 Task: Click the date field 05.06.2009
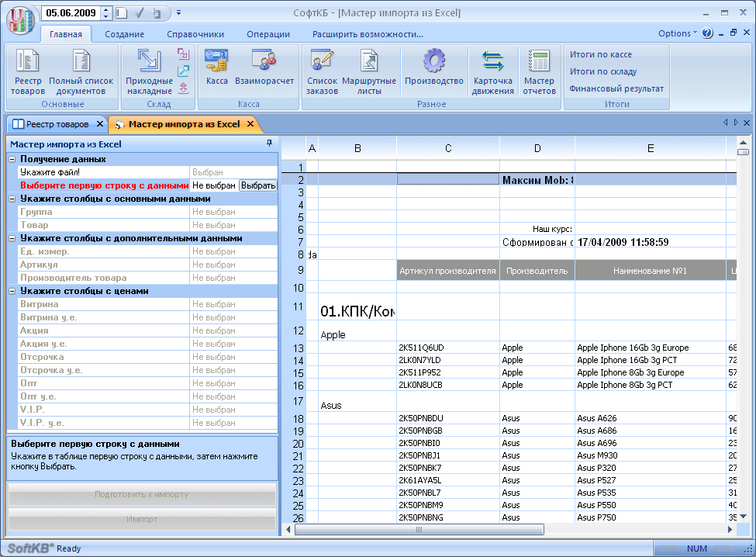pos(71,13)
